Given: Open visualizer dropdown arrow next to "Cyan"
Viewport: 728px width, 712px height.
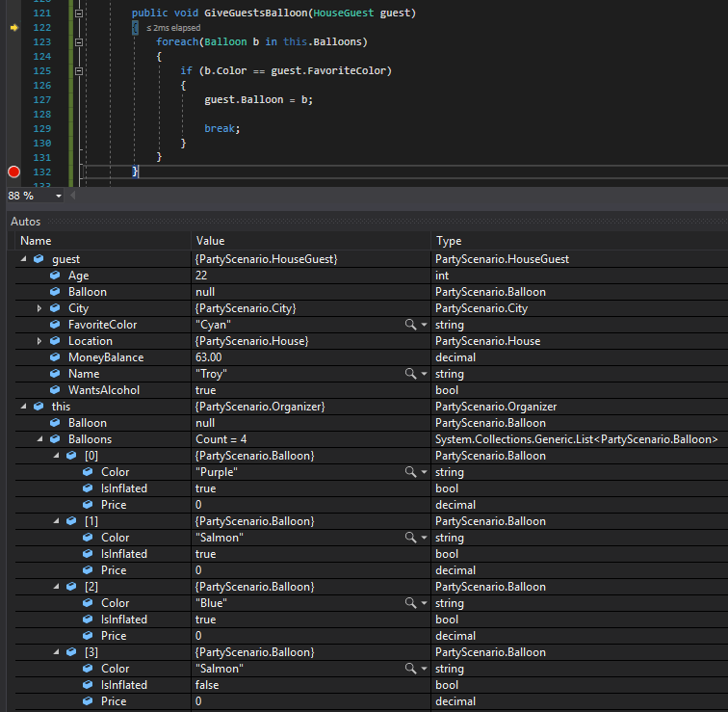Looking at the screenshot, I should point(424,325).
